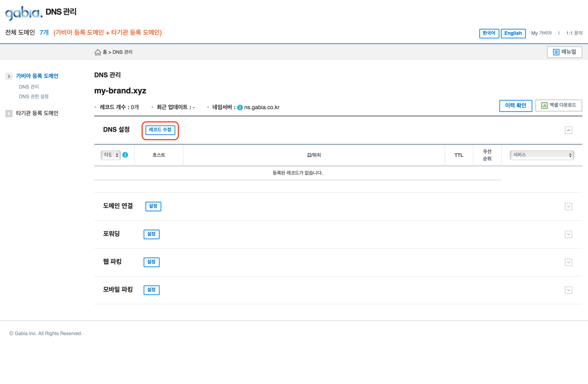This screenshot has width=588, height=384.
Task: Switch language to English
Action: click(513, 33)
